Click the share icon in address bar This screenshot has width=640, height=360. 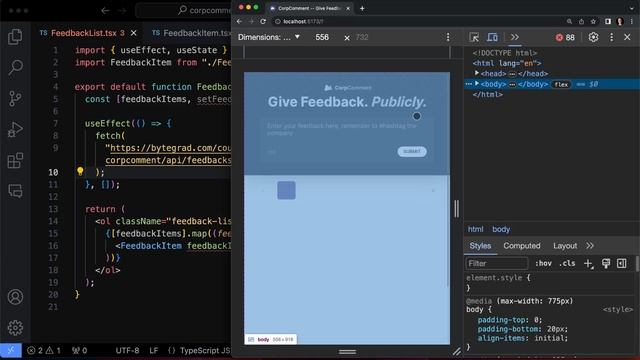pyautogui.click(x=581, y=21)
